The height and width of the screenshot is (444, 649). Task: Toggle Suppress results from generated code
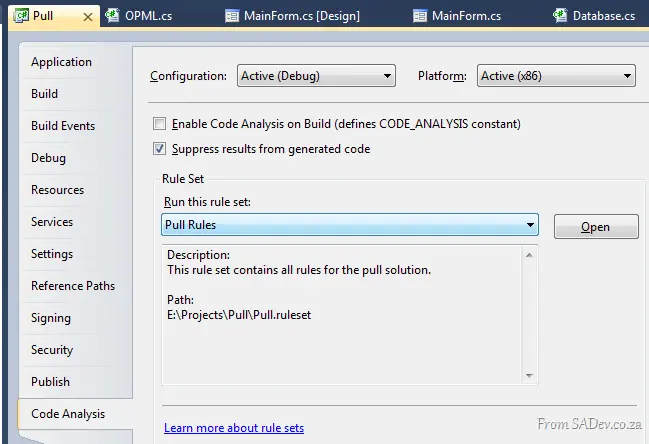pyautogui.click(x=159, y=149)
